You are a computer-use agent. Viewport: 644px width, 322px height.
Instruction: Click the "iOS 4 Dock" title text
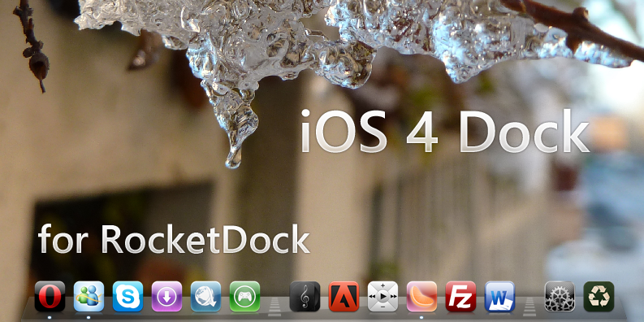point(445,131)
